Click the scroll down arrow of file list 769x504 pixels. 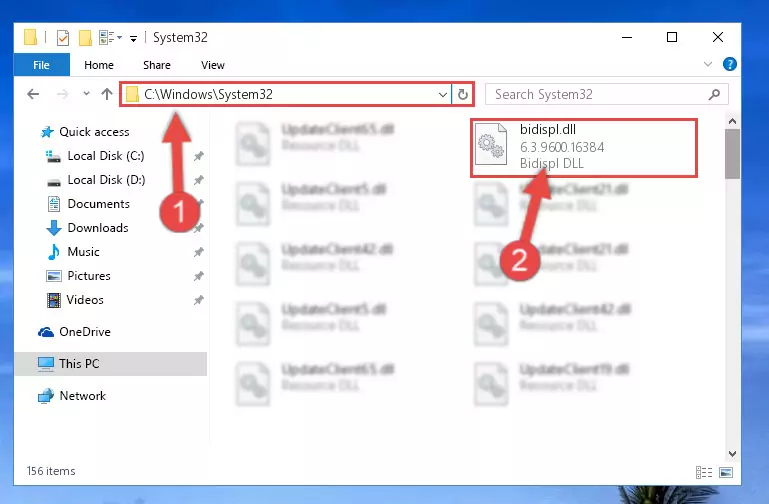coord(732,454)
